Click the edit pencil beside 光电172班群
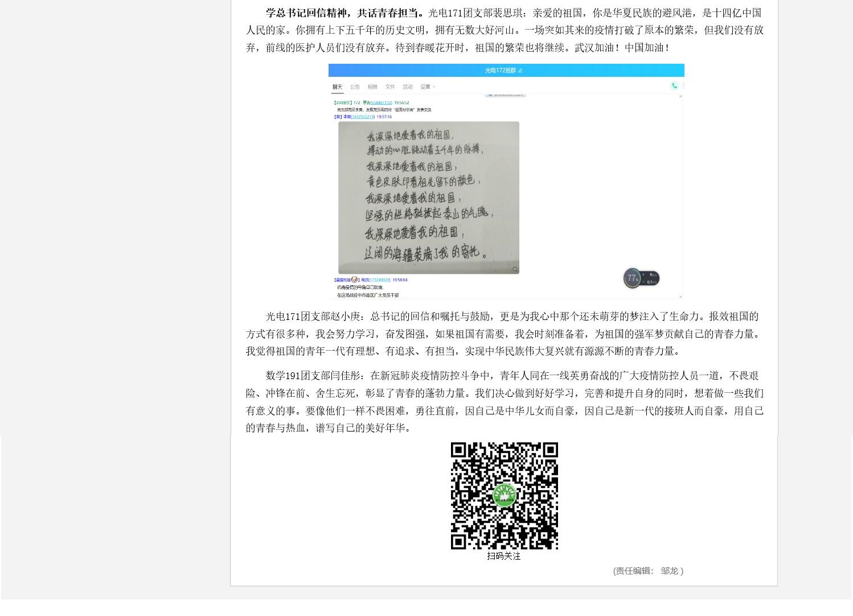Image resolution: width=853 pixels, height=616 pixels. pyautogui.click(x=520, y=71)
